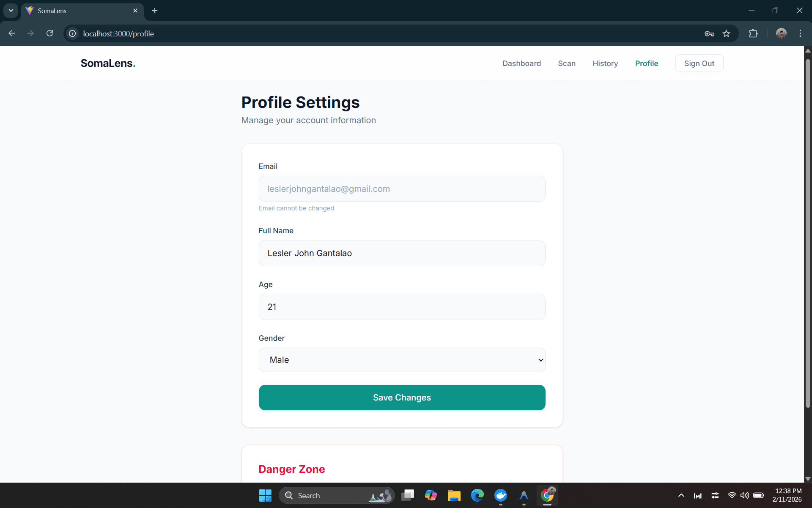812x508 pixels.
Task: Focus the Age input field
Action: [x=402, y=307]
